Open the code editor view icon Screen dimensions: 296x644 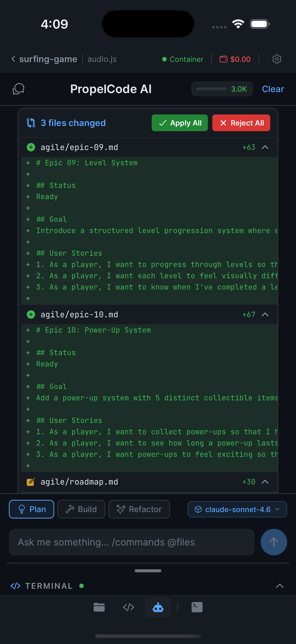129,607
